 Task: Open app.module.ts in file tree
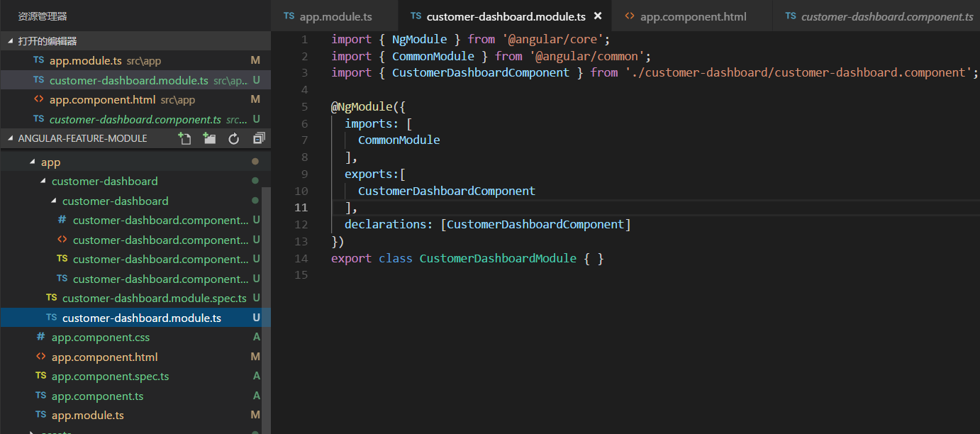130,416
